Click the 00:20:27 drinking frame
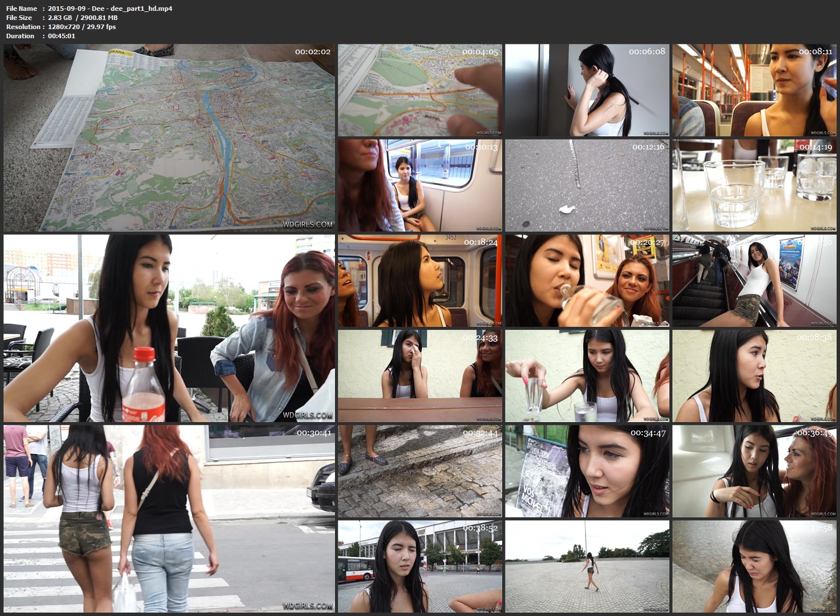840x616 pixels. [587, 280]
